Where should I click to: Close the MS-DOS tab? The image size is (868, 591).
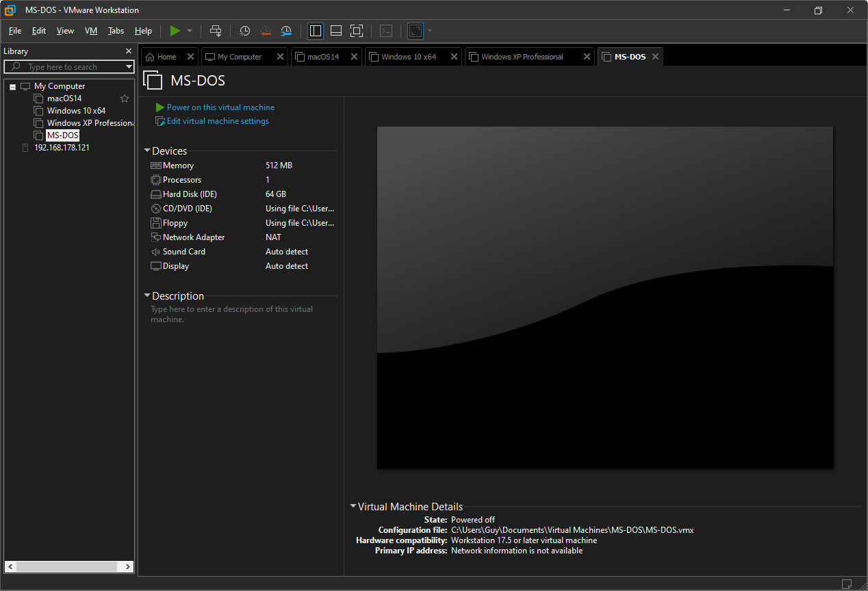coord(655,57)
